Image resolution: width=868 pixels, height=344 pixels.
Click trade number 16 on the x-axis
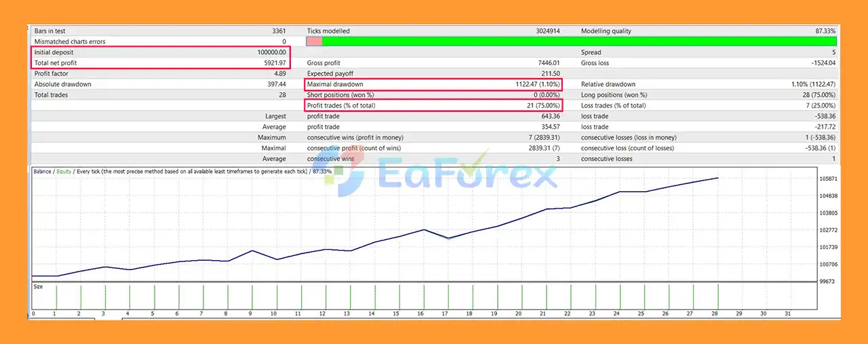coord(420,314)
